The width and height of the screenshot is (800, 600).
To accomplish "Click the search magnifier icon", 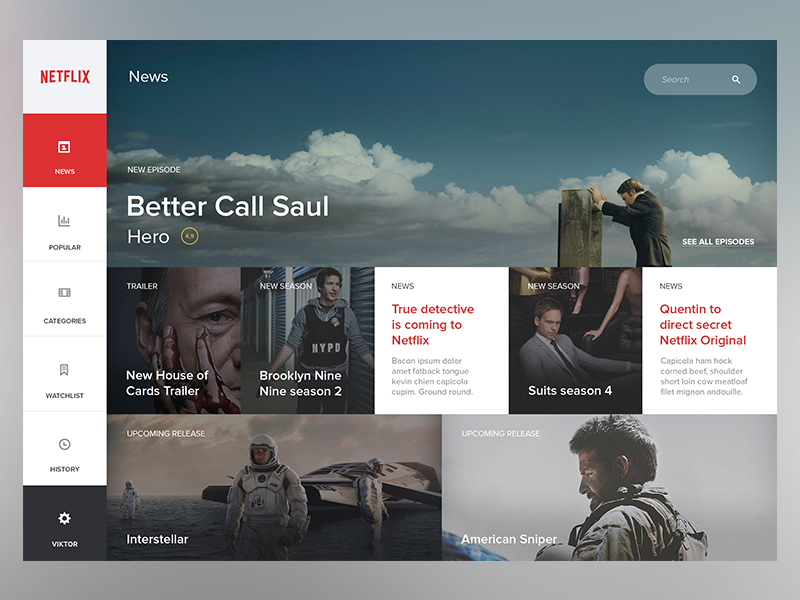I will (736, 79).
